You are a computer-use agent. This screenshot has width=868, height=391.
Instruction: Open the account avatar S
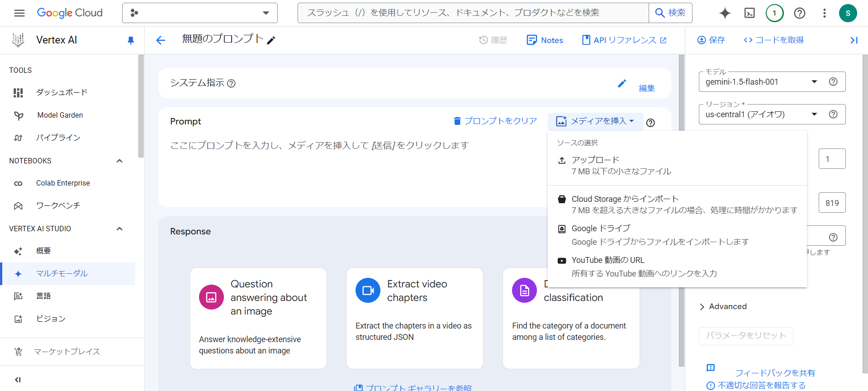coord(848,13)
